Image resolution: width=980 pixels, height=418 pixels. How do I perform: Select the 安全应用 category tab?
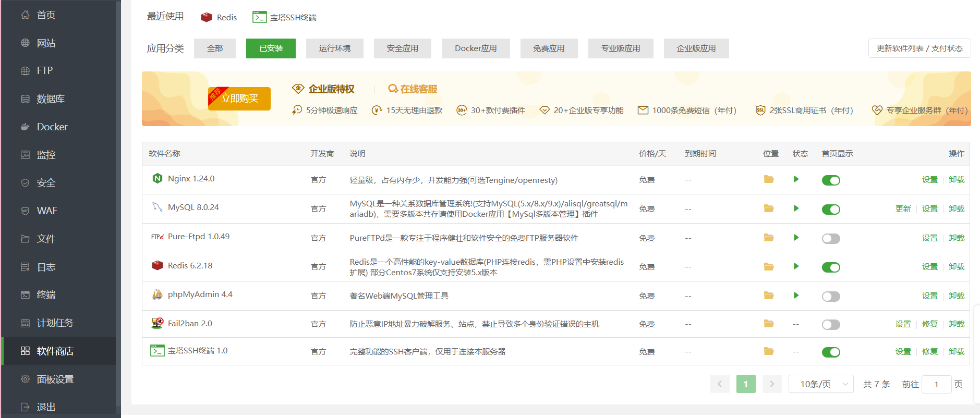click(x=403, y=48)
